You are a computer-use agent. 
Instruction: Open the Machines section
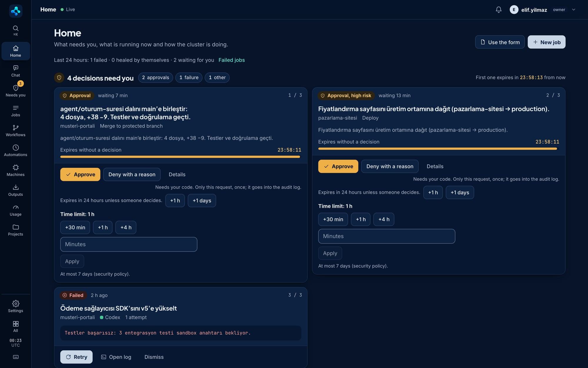point(16,170)
